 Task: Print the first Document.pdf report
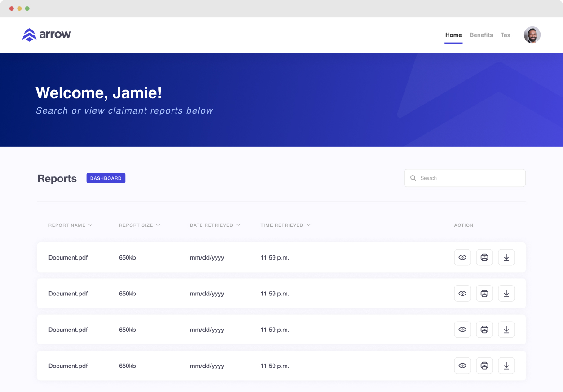[484, 257]
